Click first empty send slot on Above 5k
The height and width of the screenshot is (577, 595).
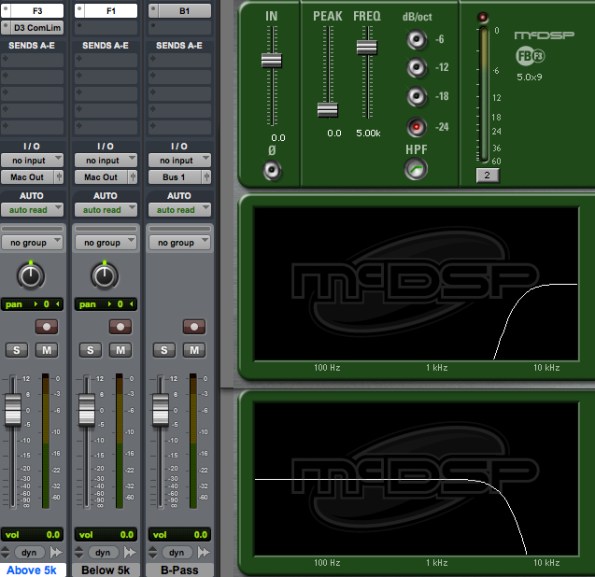pos(32,60)
